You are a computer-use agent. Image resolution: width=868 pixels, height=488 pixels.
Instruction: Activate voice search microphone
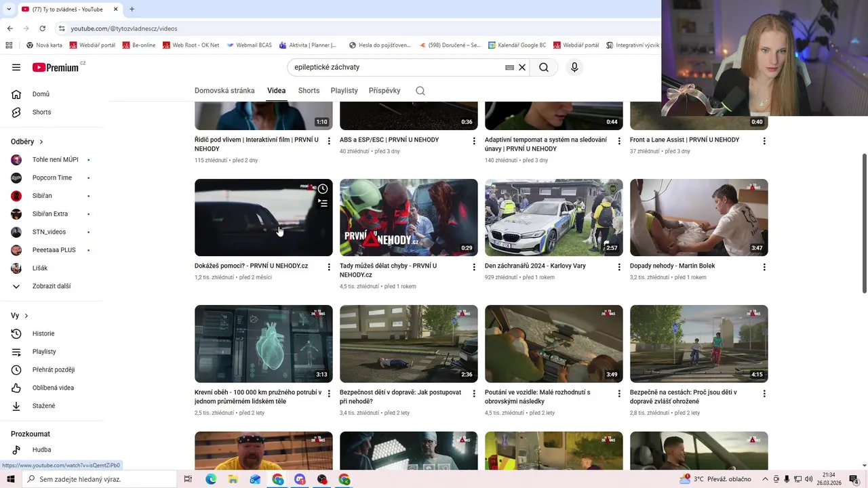point(574,67)
